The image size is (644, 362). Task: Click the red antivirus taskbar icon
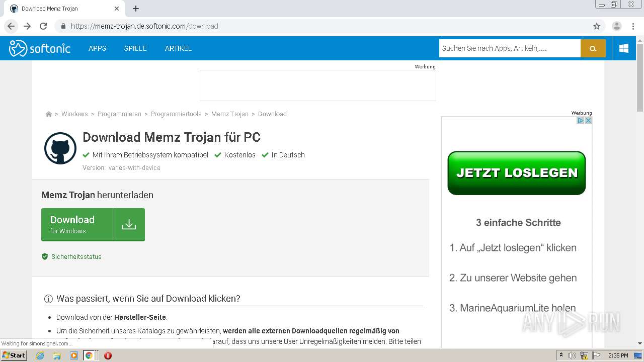[x=108, y=355]
